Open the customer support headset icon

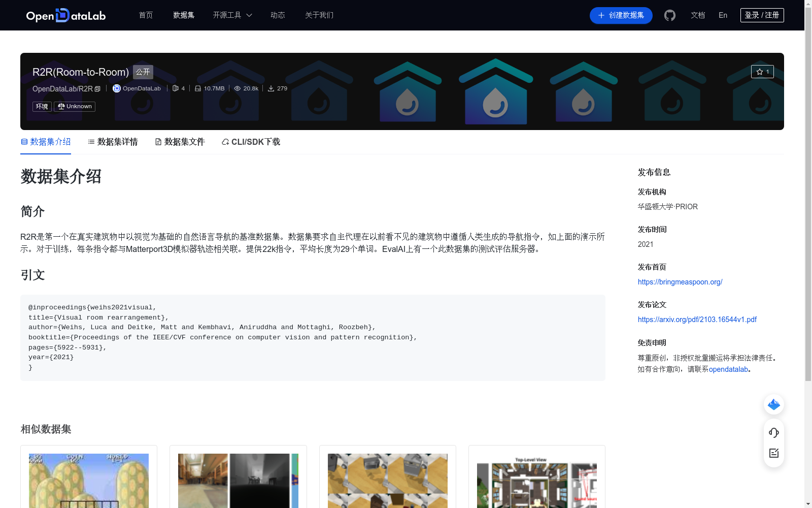click(x=774, y=432)
